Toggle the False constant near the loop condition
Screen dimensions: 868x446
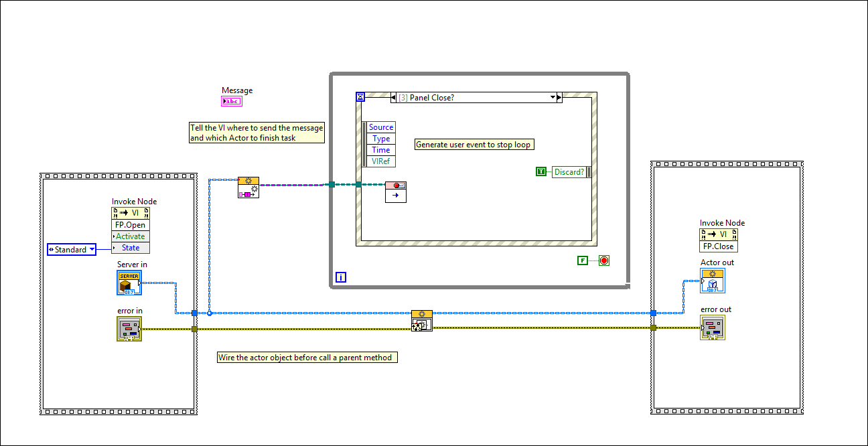(582, 260)
